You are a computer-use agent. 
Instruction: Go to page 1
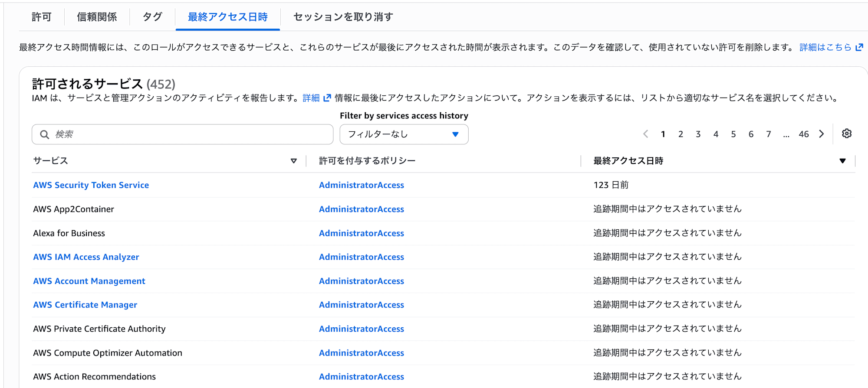click(x=663, y=134)
